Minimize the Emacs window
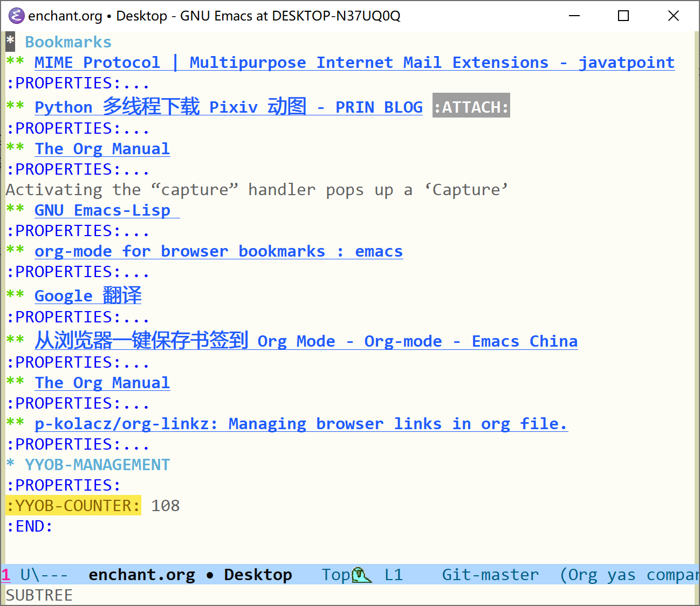The width and height of the screenshot is (700, 606). [x=574, y=16]
